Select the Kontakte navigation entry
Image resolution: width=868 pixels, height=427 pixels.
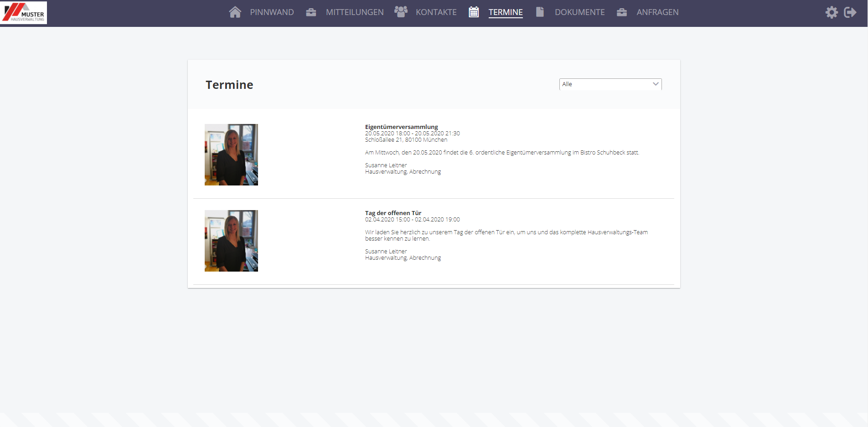(x=436, y=12)
